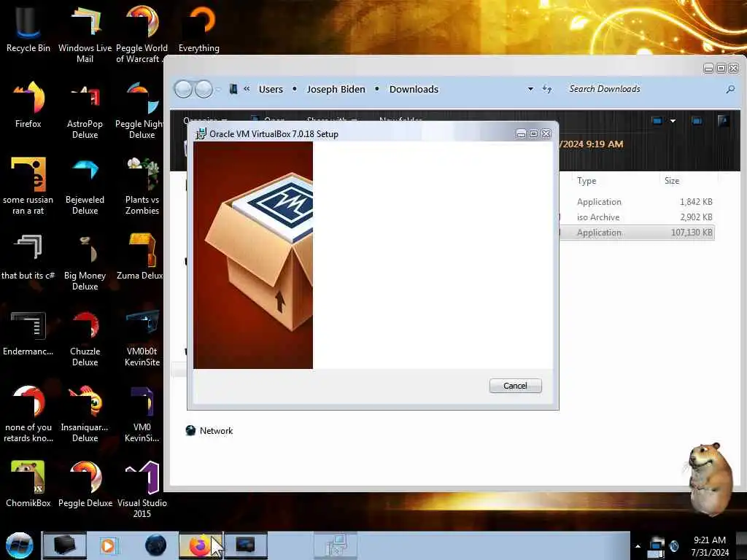Viewport: 747px width, 560px height.
Task: Go forward in Explorer navigation
Action: click(x=204, y=89)
